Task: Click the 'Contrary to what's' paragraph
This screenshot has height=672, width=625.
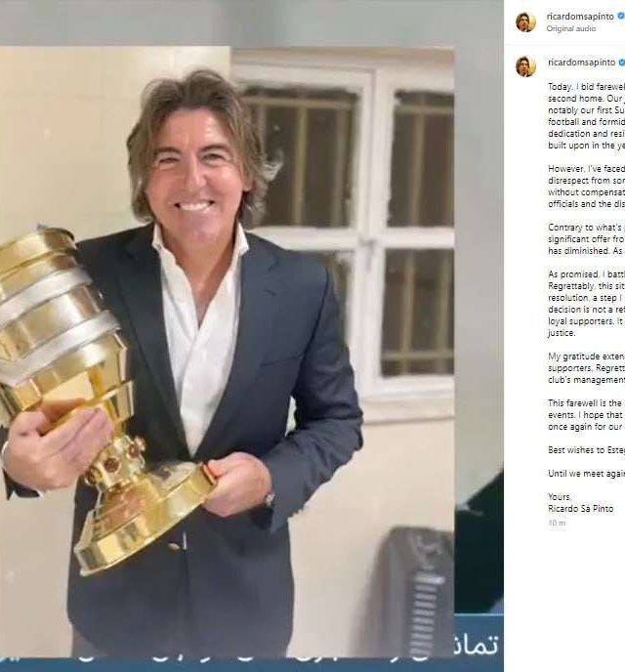Action: (587, 239)
